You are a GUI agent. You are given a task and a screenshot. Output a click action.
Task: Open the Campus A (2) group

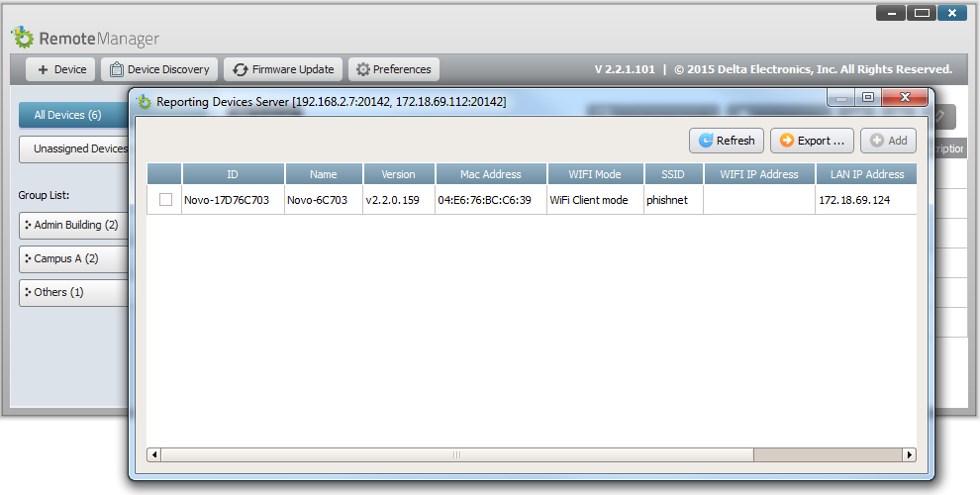click(74, 258)
